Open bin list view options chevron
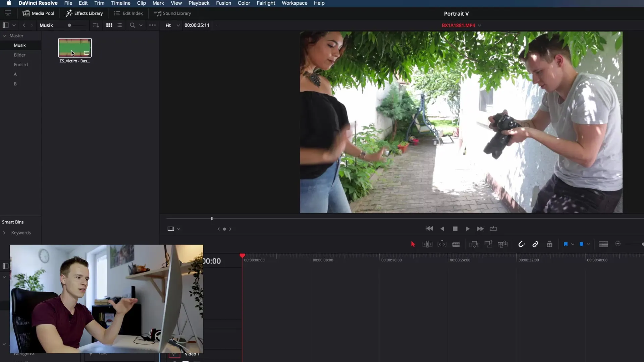 click(x=14, y=25)
